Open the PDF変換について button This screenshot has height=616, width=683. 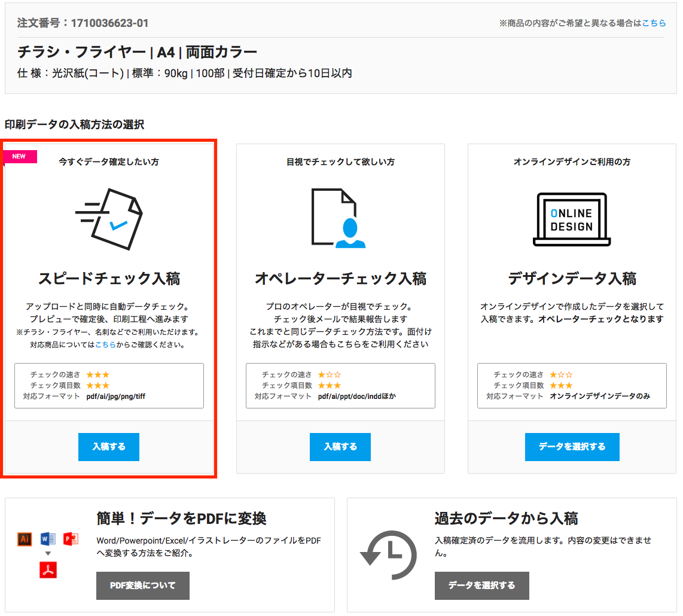[142, 585]
